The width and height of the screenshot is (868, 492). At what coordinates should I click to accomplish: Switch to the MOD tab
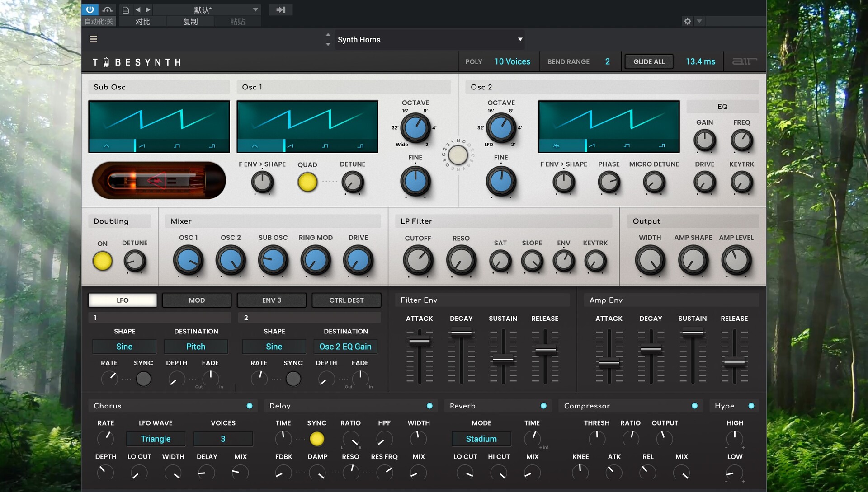[197, 300]
